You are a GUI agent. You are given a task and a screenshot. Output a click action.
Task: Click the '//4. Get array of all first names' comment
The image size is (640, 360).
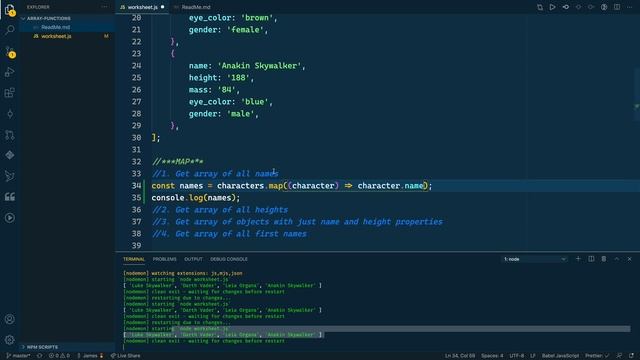point(229,234)
